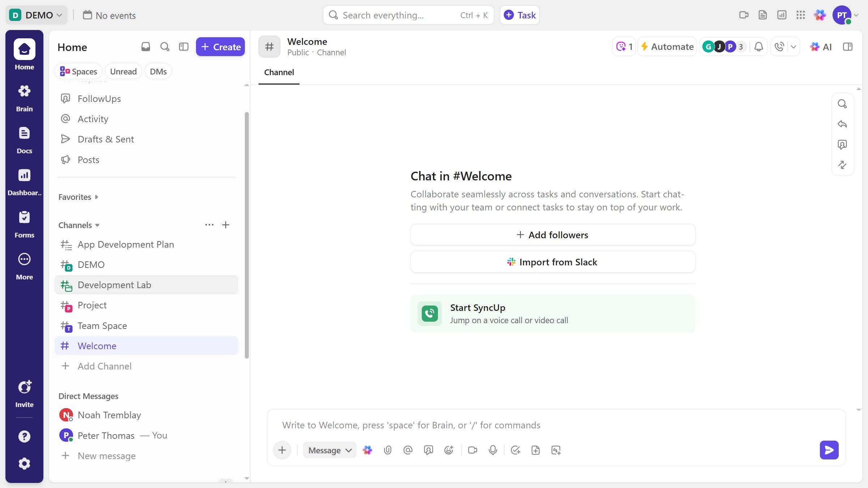Mention someone with the @ icon

click(407, 450)
